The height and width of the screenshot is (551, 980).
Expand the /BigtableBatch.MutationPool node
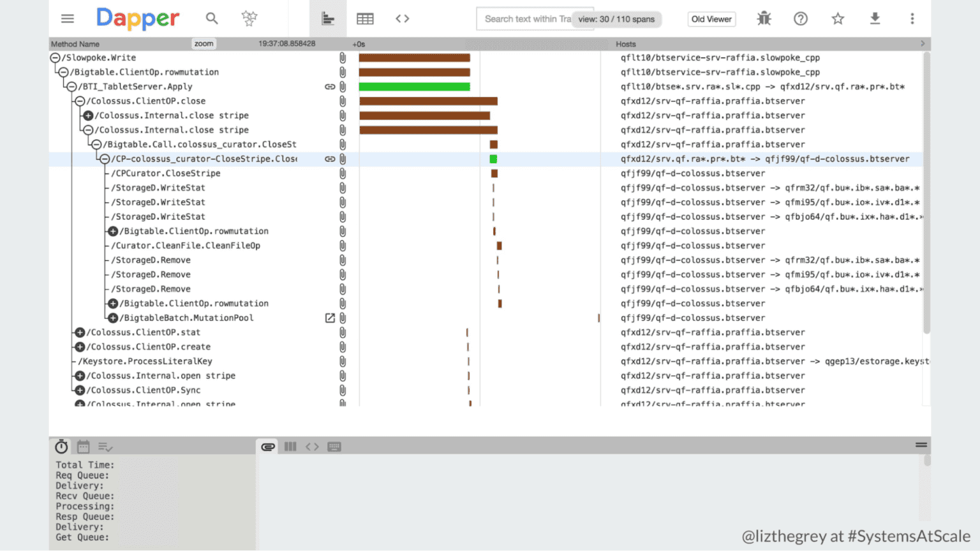(113, 318)
